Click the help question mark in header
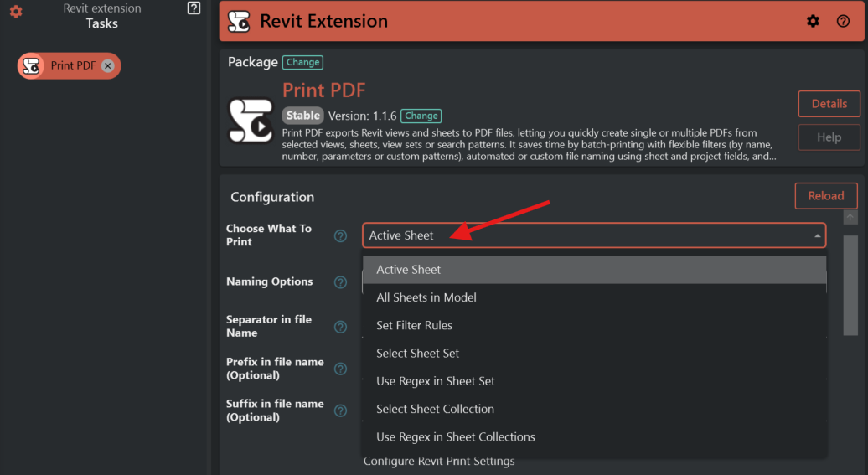This screenshot has height=475, width=868. click(x=843, y=21)
